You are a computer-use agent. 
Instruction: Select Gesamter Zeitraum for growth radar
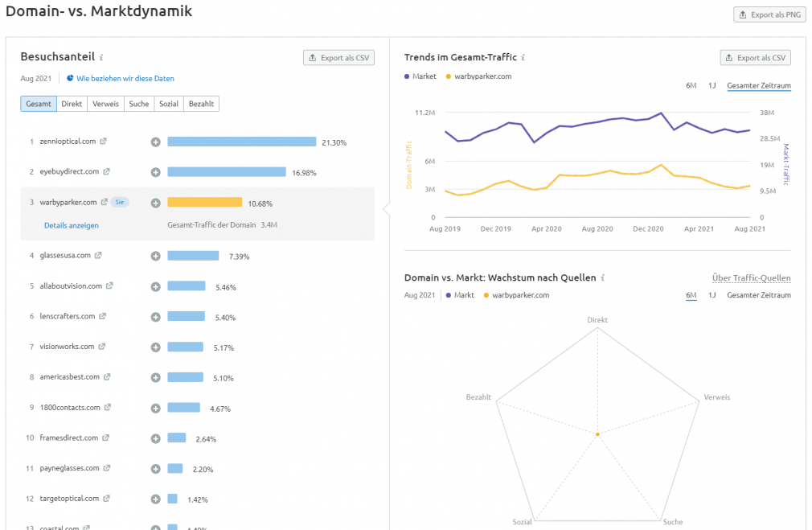[x=759, y=295]
